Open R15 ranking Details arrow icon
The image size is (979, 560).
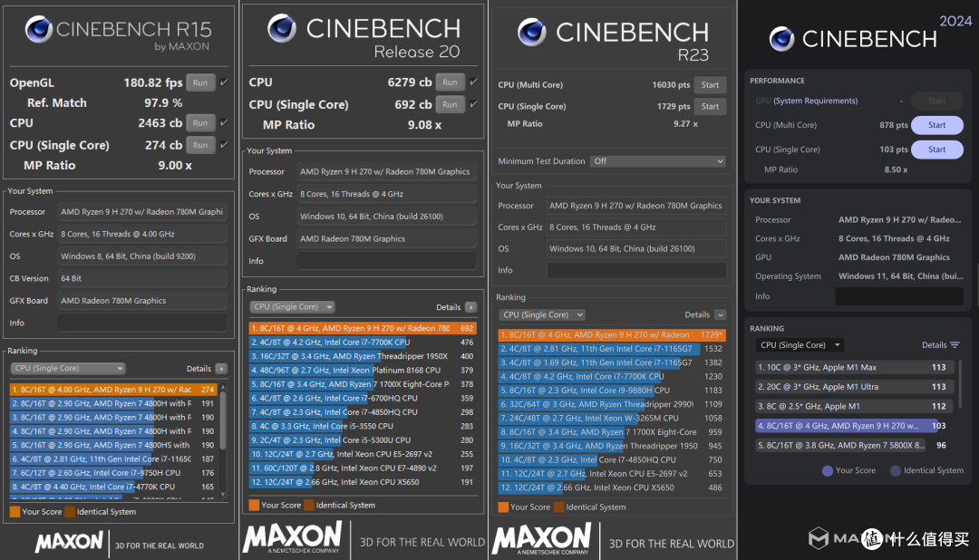click(221, 369)
